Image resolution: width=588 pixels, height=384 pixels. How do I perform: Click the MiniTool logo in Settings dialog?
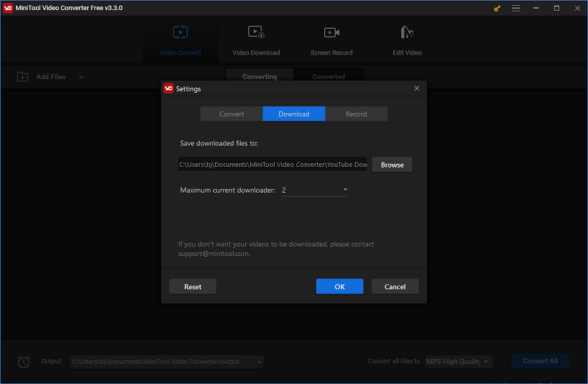169,88
